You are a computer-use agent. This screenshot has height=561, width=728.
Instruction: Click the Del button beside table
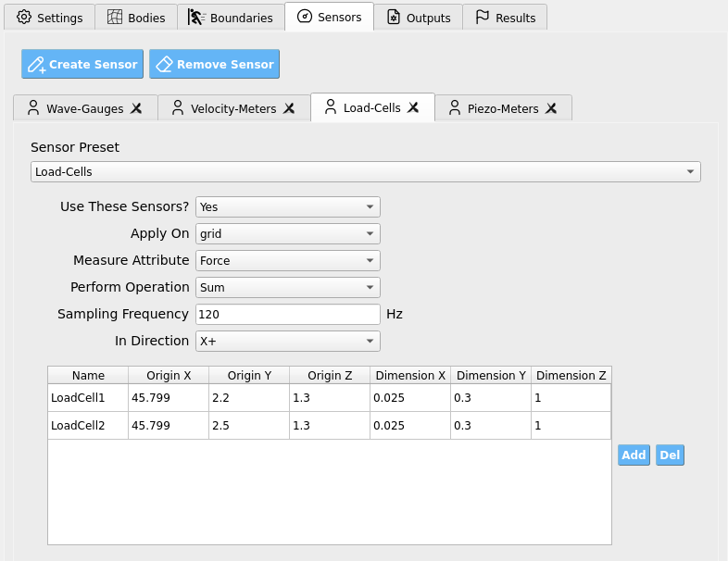670,455
